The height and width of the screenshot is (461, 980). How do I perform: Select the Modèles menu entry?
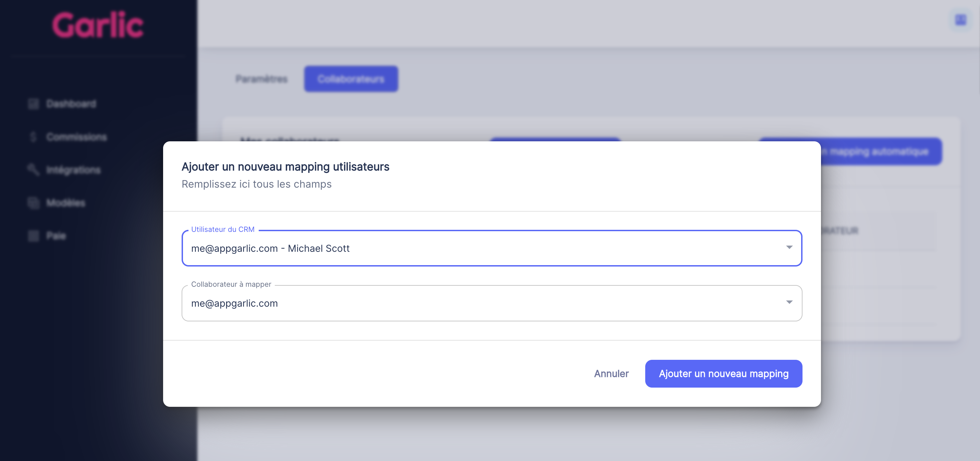[x=66, y=203]
